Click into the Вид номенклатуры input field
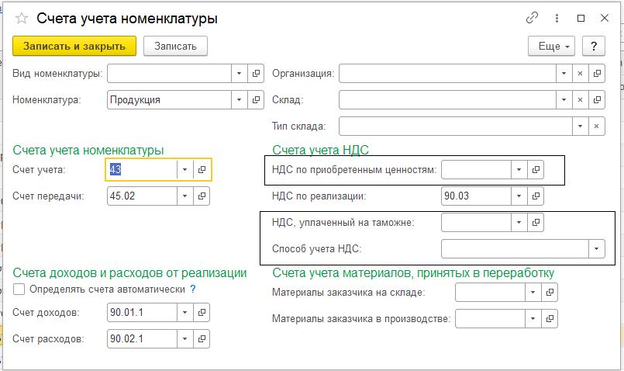 coord(169,73)
